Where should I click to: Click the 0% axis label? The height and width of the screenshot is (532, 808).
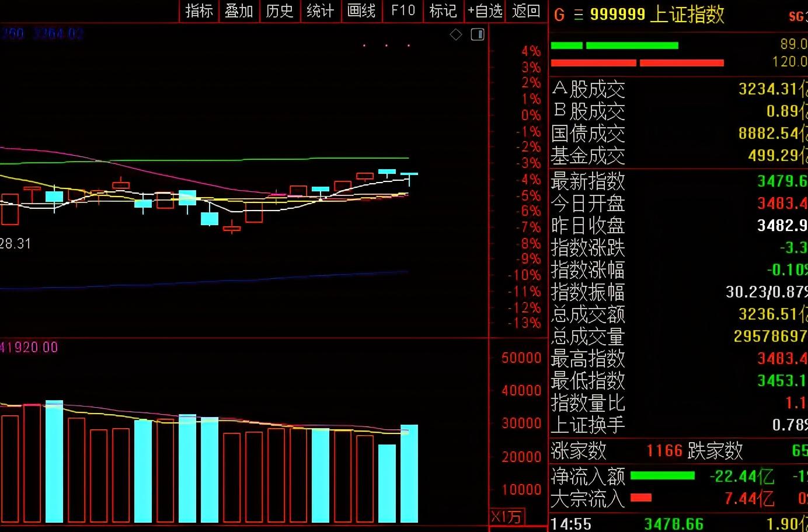531,115
